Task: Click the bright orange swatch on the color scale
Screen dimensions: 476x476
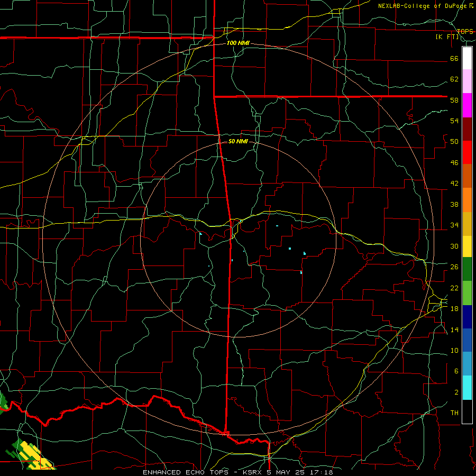Action: (x=467, y=200)
